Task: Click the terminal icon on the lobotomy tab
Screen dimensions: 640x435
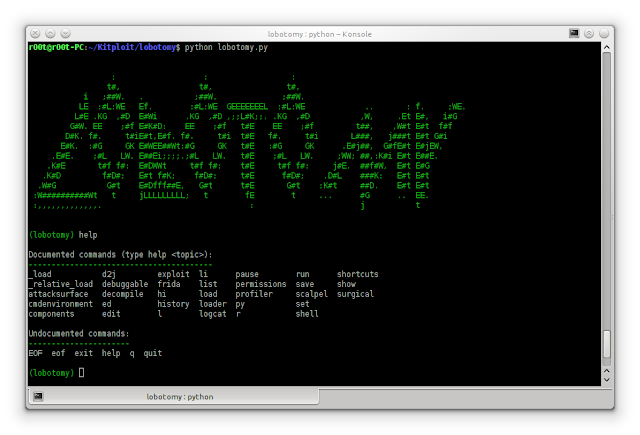Action: (x=38, y=396)
